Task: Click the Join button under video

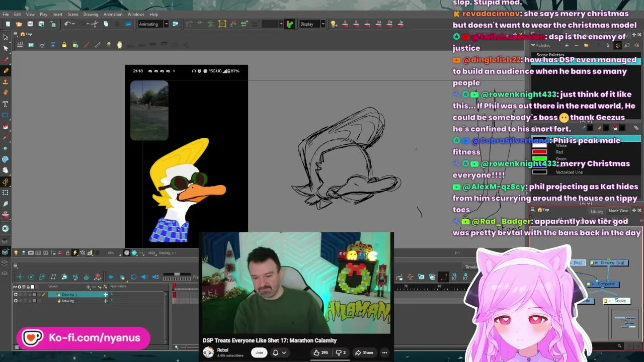Action: click(259, 352)
